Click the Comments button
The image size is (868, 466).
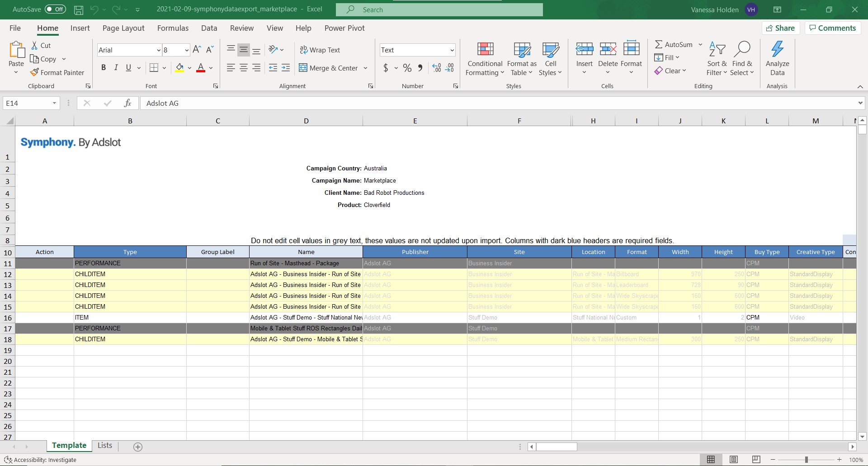tap(833, 28)
